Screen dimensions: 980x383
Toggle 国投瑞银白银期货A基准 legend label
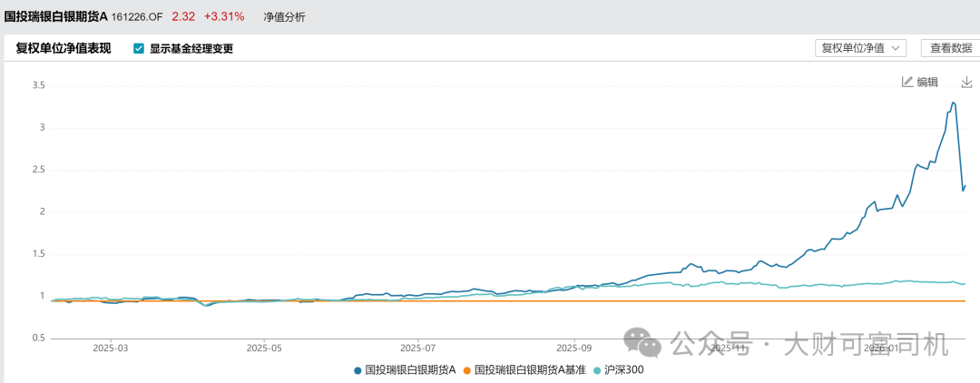coord(530,370)
